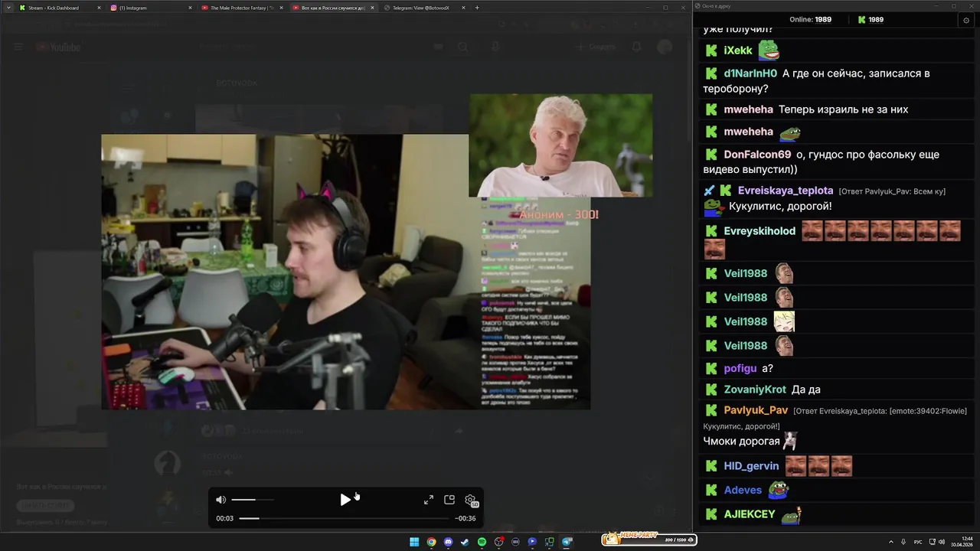Play the video in the media overlay
Screen dimensions: 980x551
tap(345, 500)
